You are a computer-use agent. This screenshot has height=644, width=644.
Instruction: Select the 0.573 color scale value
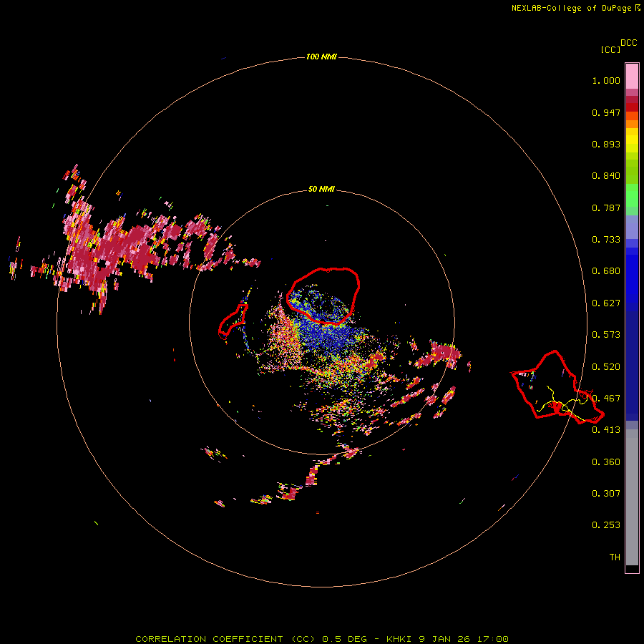pyautogui.click(x=606, y=335)
